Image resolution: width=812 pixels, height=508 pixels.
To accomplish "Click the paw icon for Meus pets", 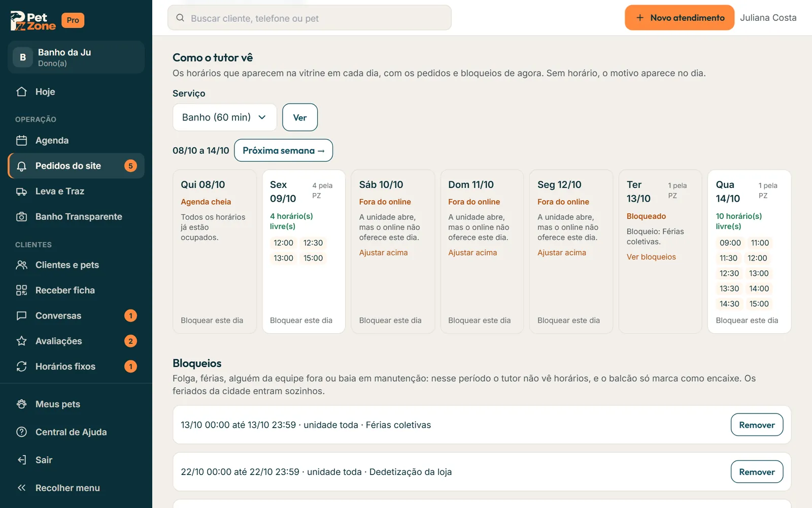I will click(21, 404).
